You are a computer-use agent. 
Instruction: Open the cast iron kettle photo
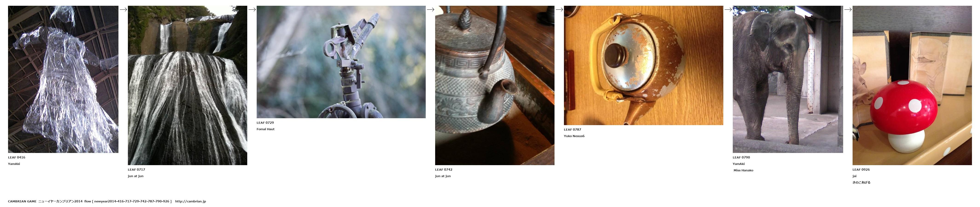click(494, 85)
